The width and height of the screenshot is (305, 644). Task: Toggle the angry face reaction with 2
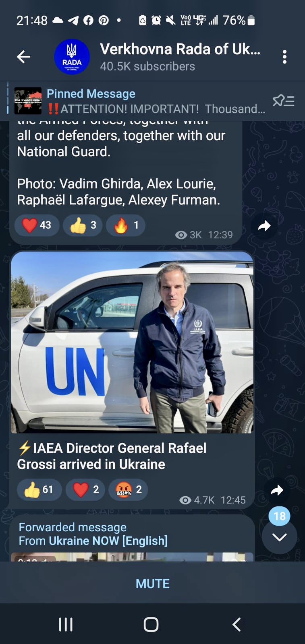(x=128, y=489)
